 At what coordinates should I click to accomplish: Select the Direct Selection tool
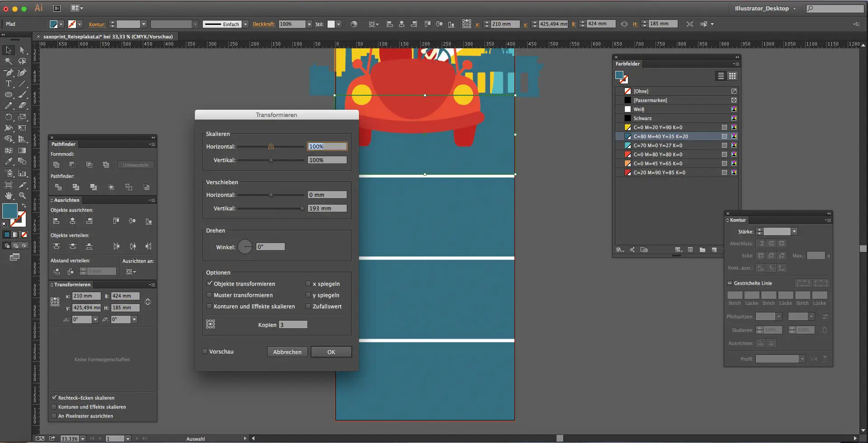coord(22,50)
